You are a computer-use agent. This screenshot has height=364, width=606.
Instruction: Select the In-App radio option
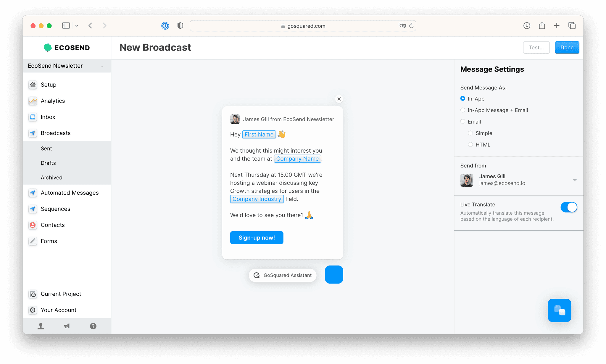tap(463, 98)
